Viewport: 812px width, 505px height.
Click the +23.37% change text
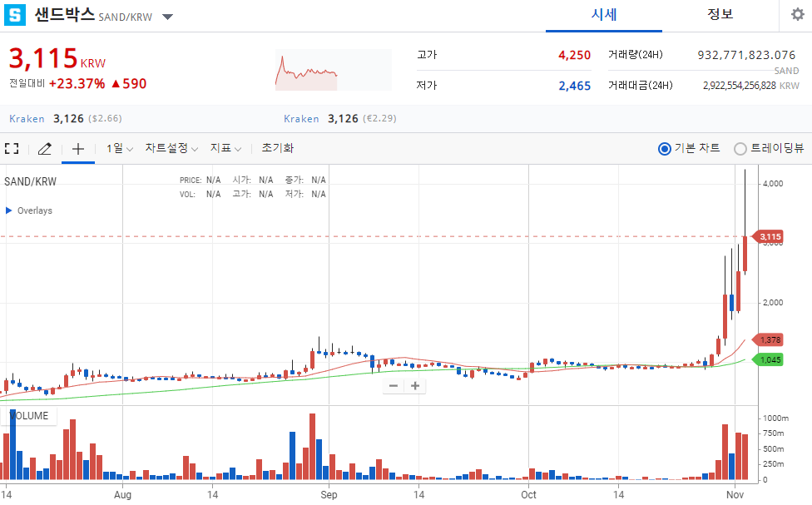point(77,83)
